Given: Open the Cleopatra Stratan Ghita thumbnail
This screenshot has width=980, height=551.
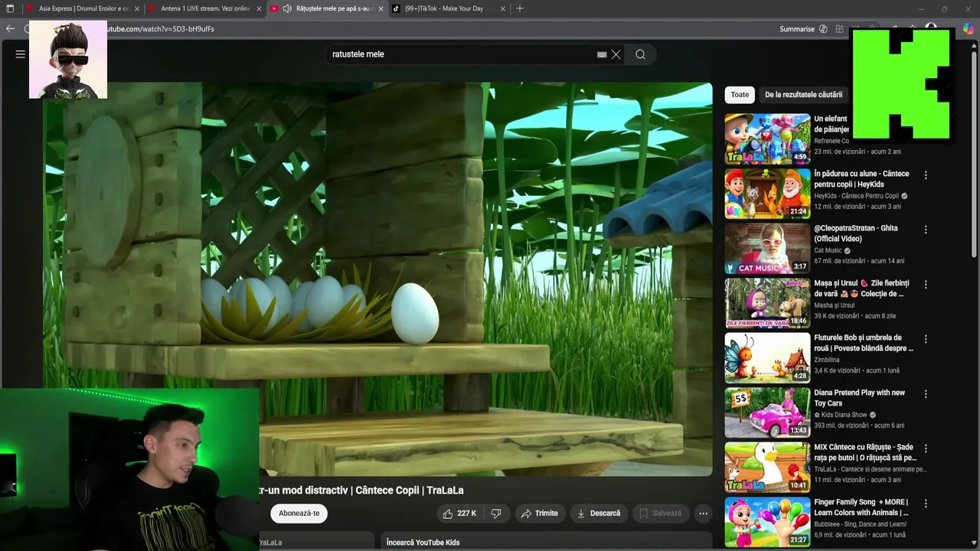Looking at the screenshot, I should pyautogui.click(x=767, y=249).
